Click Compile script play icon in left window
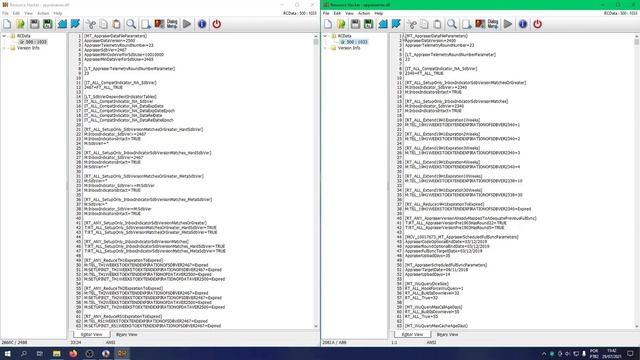 (x=187, y=24)
